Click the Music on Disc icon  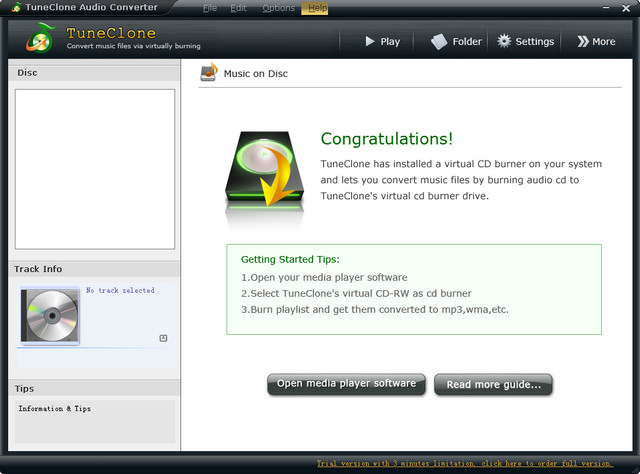pos(209,73)
